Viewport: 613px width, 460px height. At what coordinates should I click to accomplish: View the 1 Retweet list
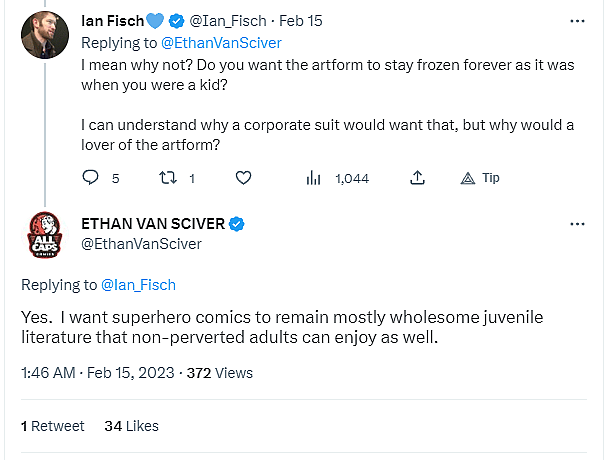coord(53,425)
